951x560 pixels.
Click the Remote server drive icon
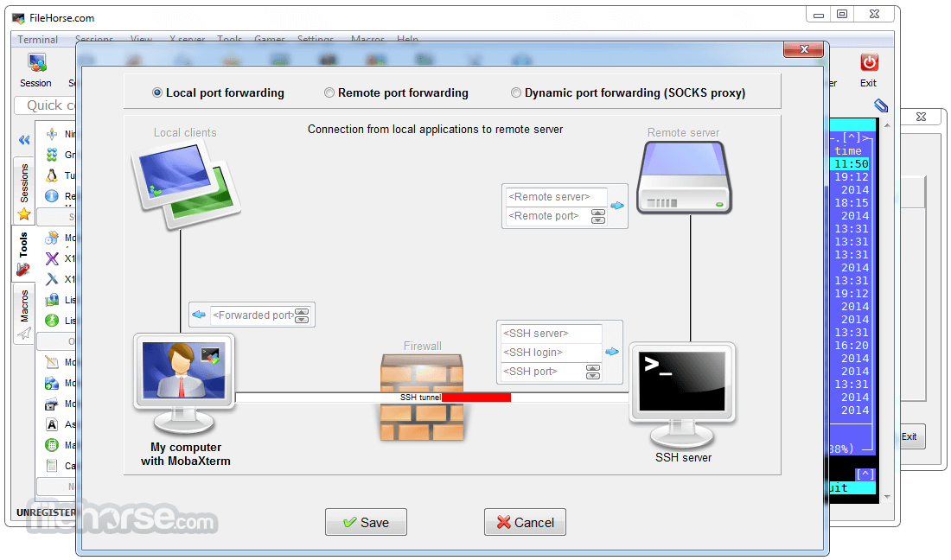[x=684, y=177]
